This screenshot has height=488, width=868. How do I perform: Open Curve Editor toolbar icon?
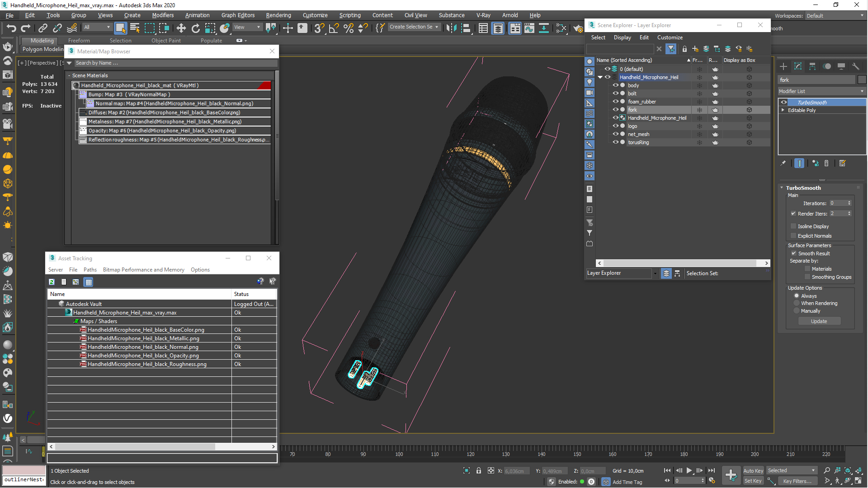pos(529,28)
